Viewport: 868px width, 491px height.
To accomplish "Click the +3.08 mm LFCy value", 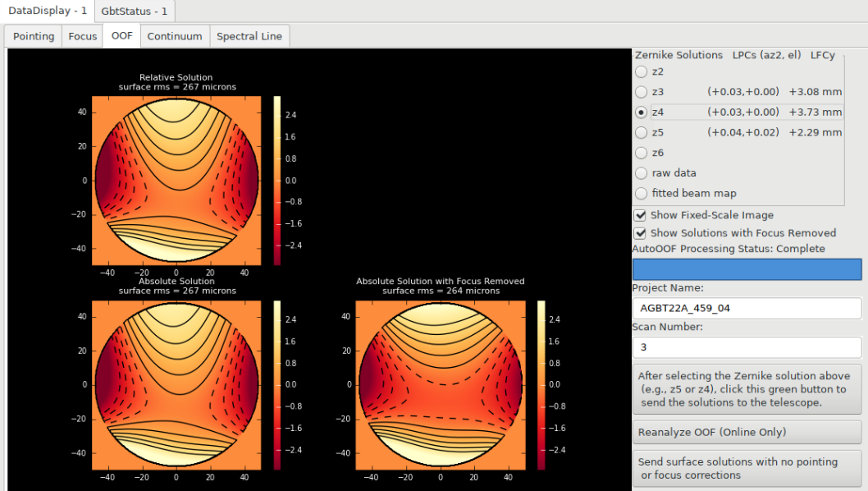I will tap(815, 92).
